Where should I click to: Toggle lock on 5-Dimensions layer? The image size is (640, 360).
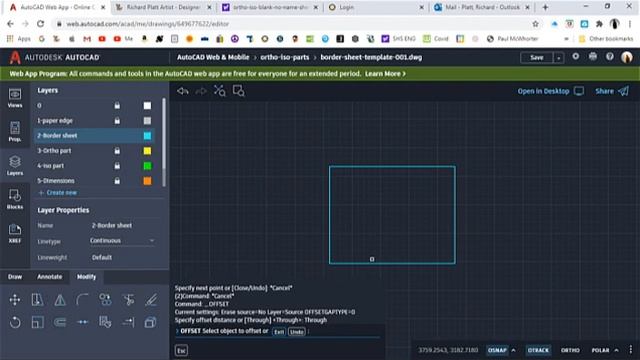click(117, 181)
